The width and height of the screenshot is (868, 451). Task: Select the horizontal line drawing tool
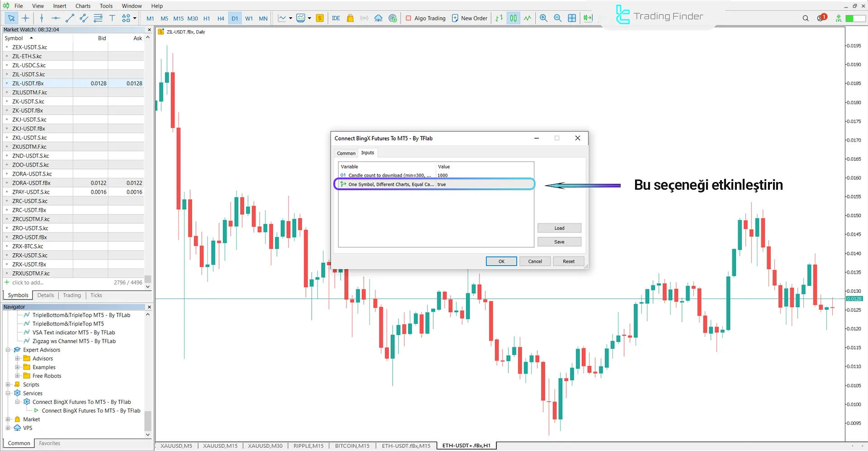[x=56, y=18]
